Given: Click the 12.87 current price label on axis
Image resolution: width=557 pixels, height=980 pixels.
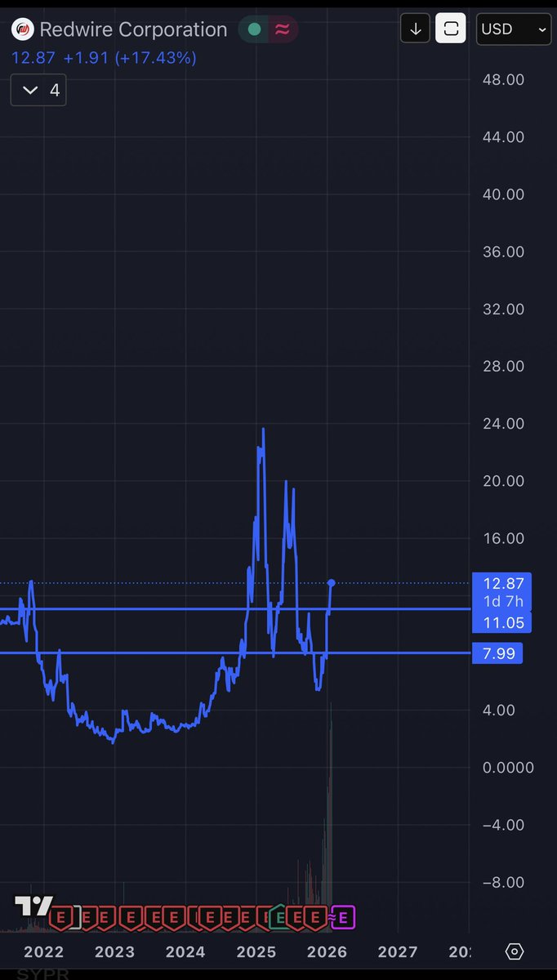Looking at the screenshot, I should [x=502, y=583].
